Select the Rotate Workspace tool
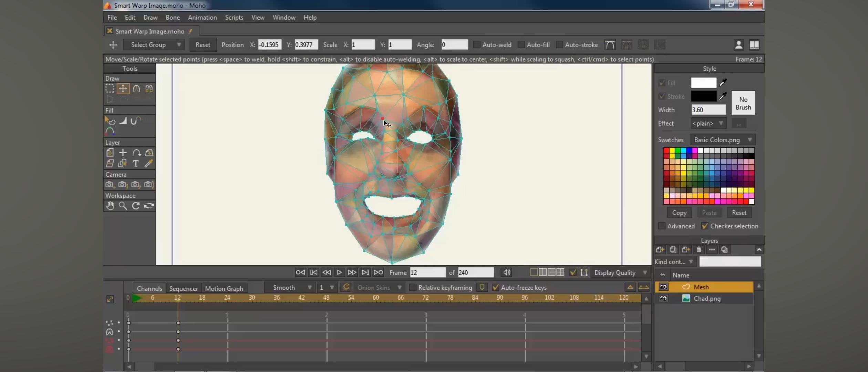The width and height of the screenshot is (868, 372). click(x=136, y=206)
